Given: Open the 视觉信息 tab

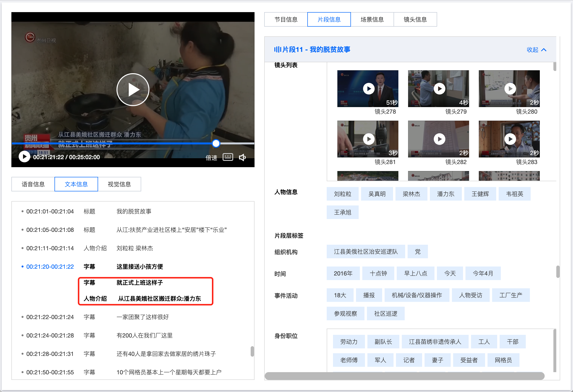Looking at the screenshot, I should [x=119, y=184].
